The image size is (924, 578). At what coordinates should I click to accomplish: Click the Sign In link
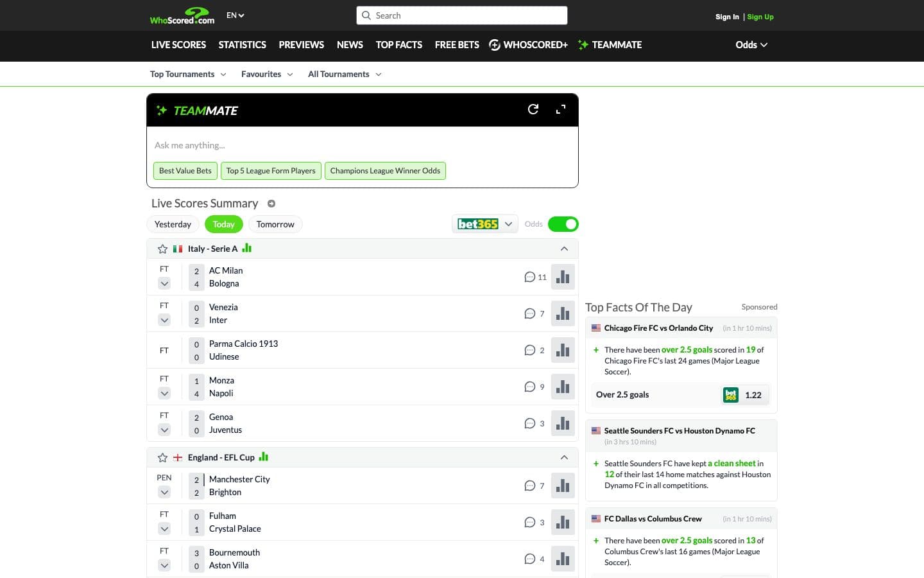727,17
